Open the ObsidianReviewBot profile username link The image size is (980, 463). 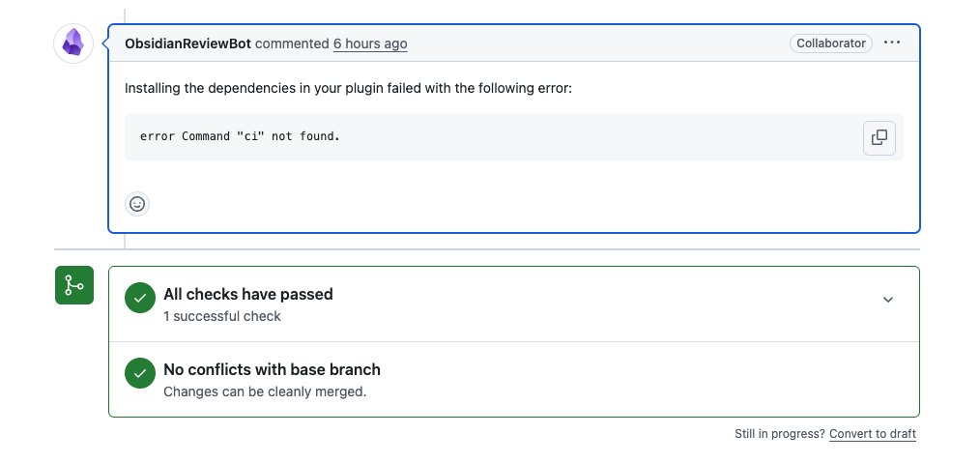(x=187, y=43)
